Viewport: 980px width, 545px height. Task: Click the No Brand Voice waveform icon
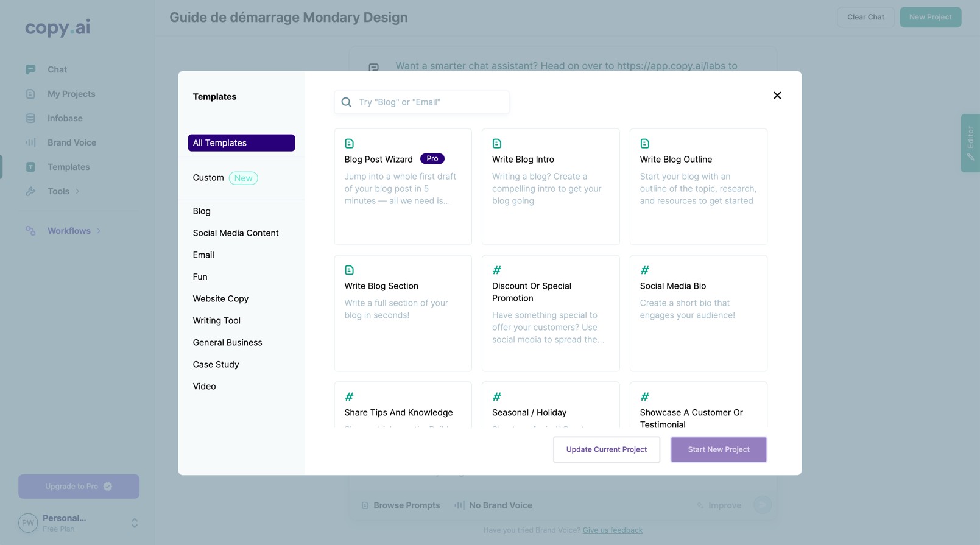(459, 505)
